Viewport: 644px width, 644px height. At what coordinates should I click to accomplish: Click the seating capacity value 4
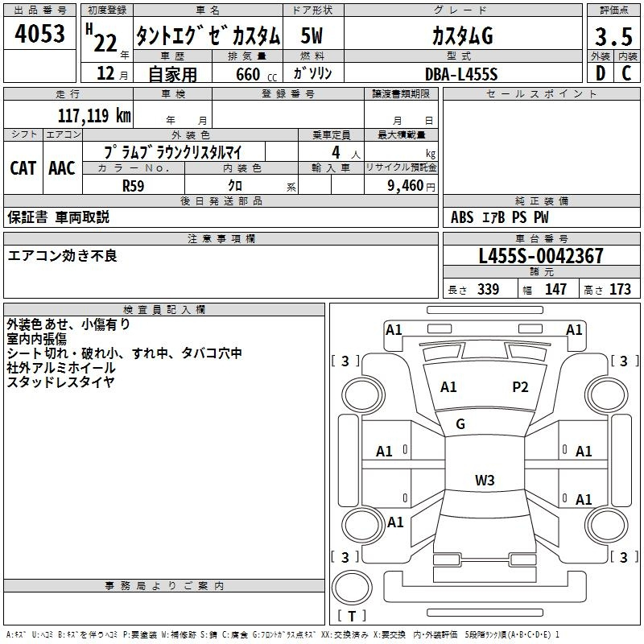pyautogui.click(x=336, y=152)
